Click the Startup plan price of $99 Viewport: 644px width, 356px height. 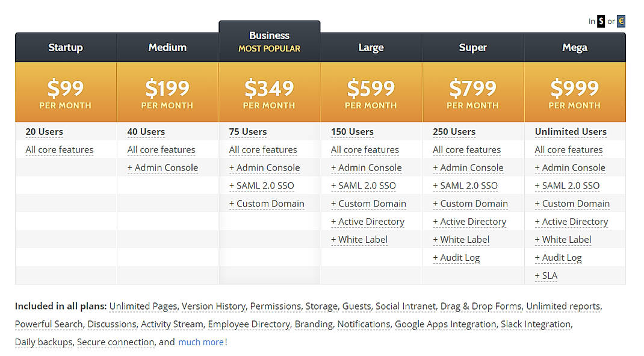click(66, 87)
